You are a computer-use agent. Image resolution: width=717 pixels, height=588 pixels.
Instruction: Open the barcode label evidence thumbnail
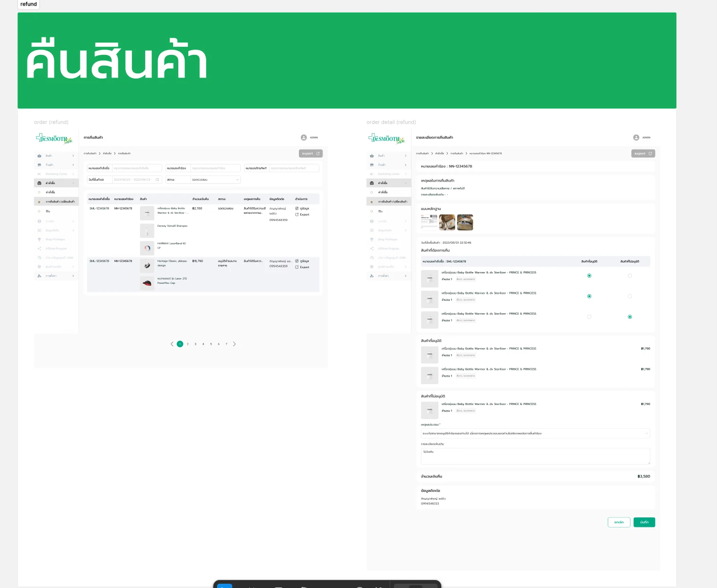click(x=429, y=222)
